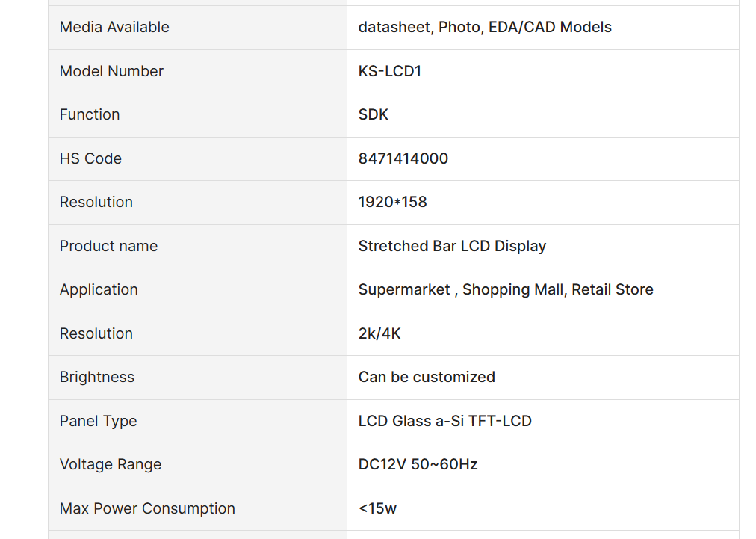Click the Max Power Consumption label
This screenshot has height=539, width=756.
click(147, 508)
